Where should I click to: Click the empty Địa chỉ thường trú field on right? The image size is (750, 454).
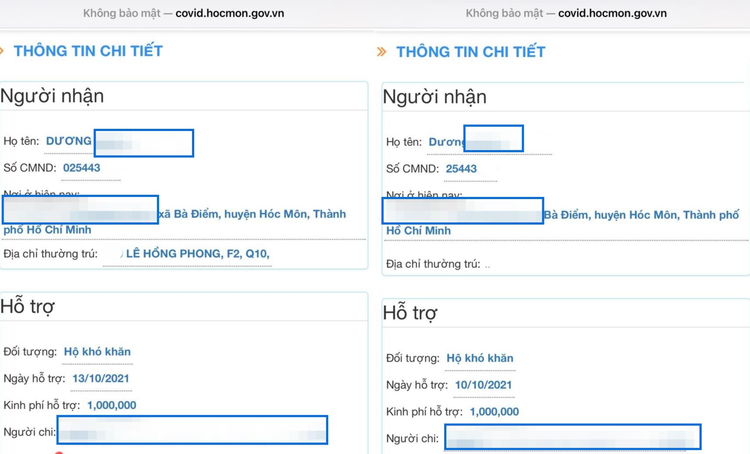tap(488, 264)
